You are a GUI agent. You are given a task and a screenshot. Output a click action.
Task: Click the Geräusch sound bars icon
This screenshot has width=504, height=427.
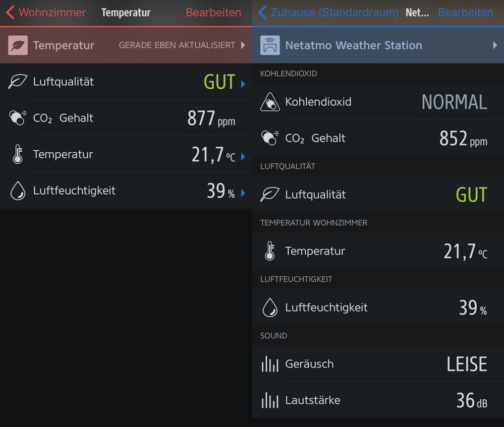coord(270,364)
